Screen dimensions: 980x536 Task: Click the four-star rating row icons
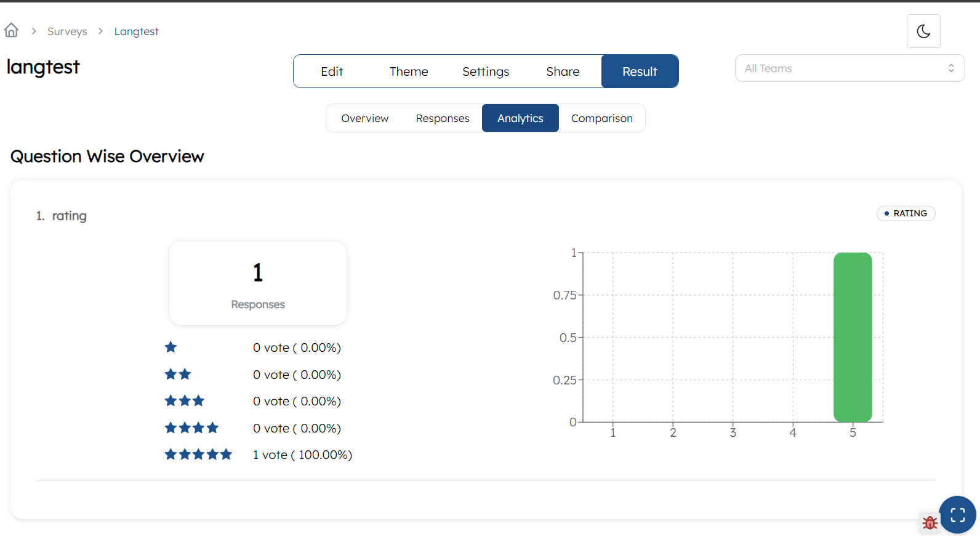191,428
